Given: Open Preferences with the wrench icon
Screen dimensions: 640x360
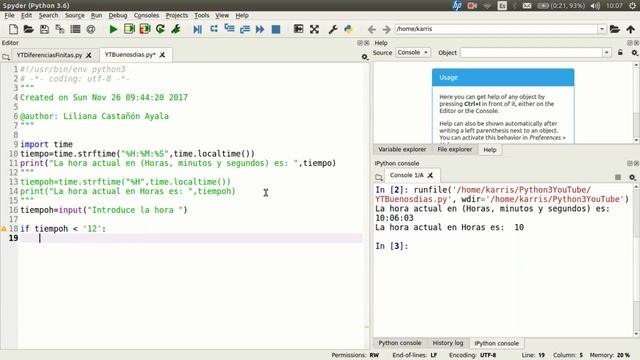Looking at the screenshot, I should (x=333, y=29).
